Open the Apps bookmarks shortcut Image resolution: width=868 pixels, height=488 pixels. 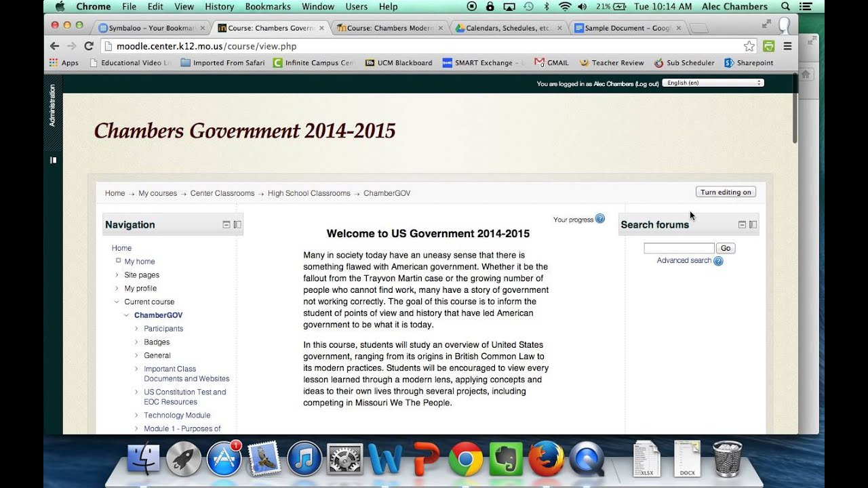[64, 62]
